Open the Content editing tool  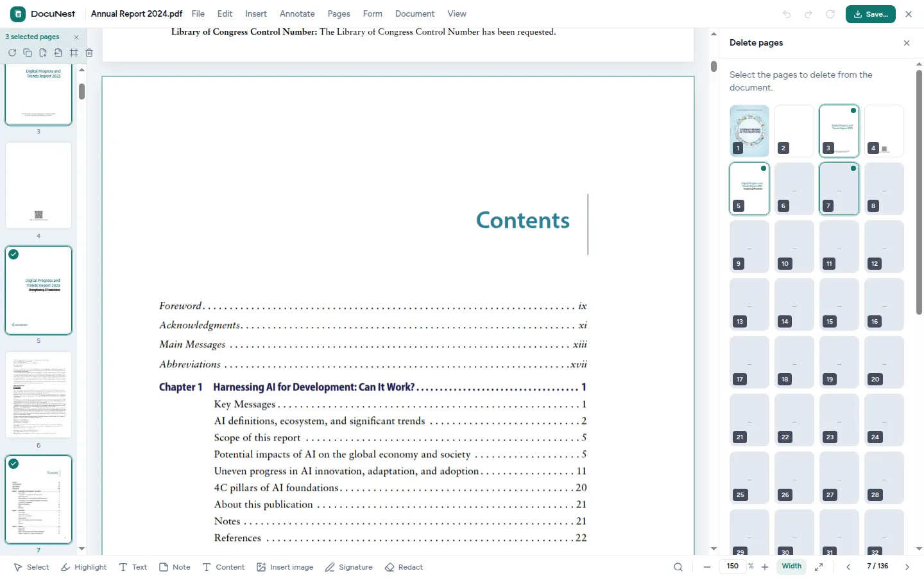point(223,567)
